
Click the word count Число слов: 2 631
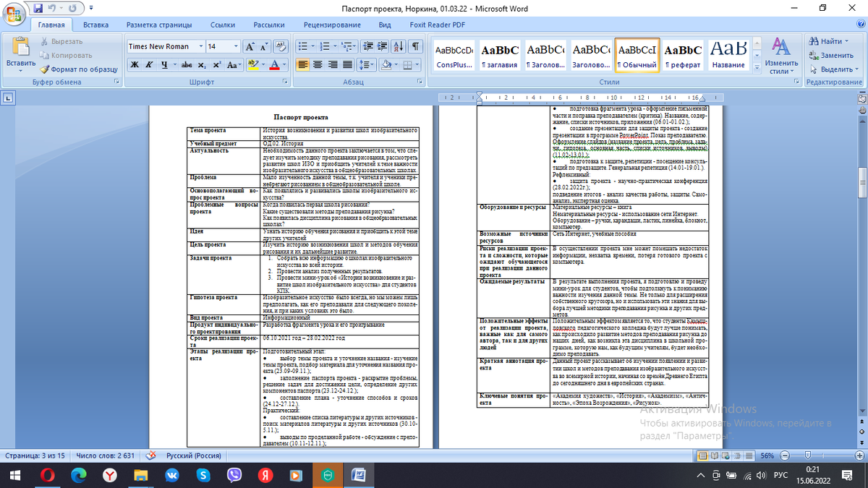pyautogui.click(x=106, y=456)
